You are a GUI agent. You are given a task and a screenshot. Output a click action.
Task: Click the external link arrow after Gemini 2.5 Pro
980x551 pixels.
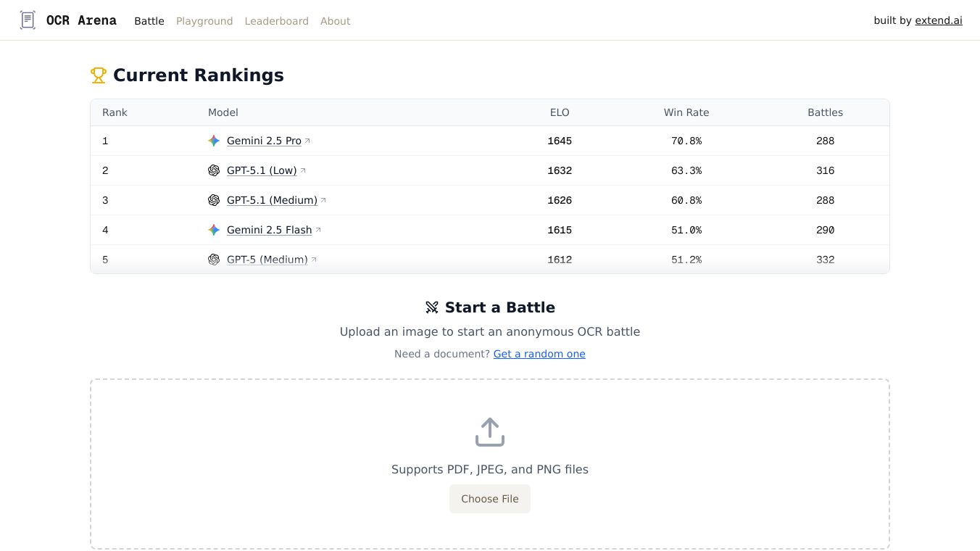coord(307,140)
